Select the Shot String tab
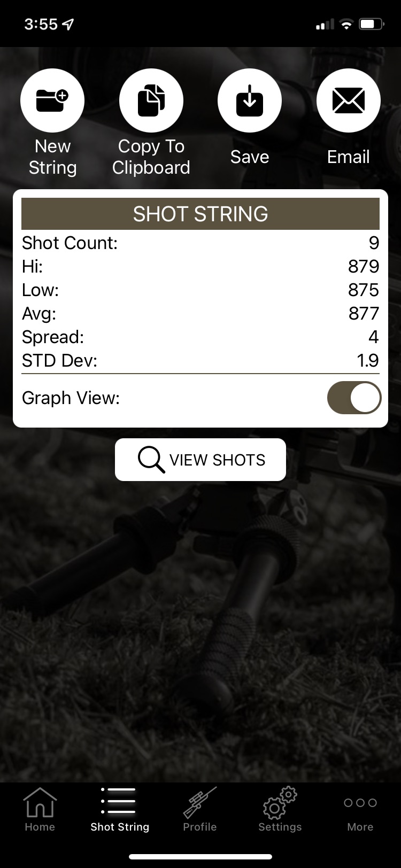This screenshot has height=868, width=401. pos(120,810)
